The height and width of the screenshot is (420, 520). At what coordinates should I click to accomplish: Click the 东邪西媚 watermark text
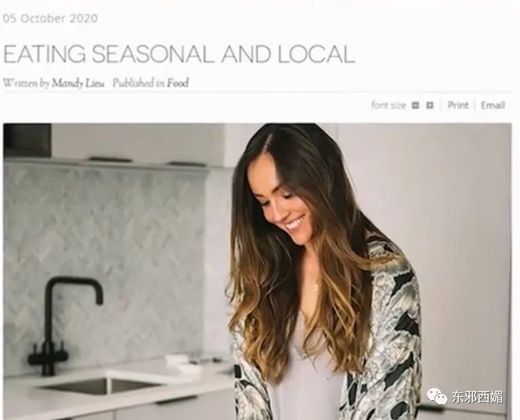pos(477,397)
